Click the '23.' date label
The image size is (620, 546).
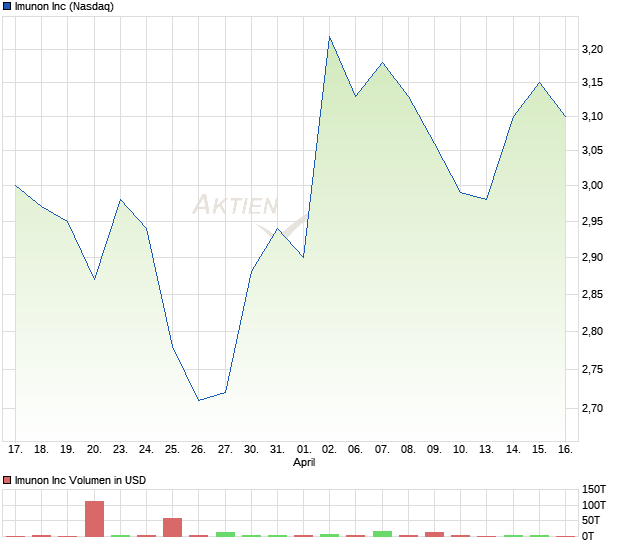(120, 450)
